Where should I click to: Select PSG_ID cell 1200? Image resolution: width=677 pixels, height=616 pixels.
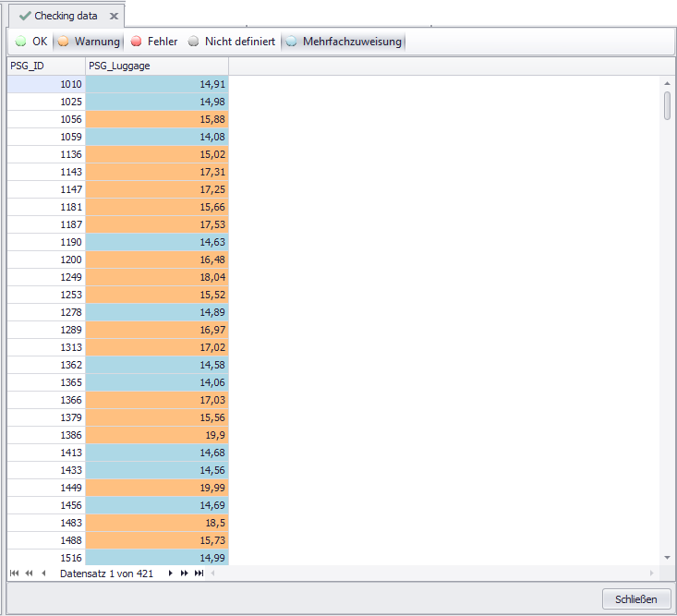[46, 260]
